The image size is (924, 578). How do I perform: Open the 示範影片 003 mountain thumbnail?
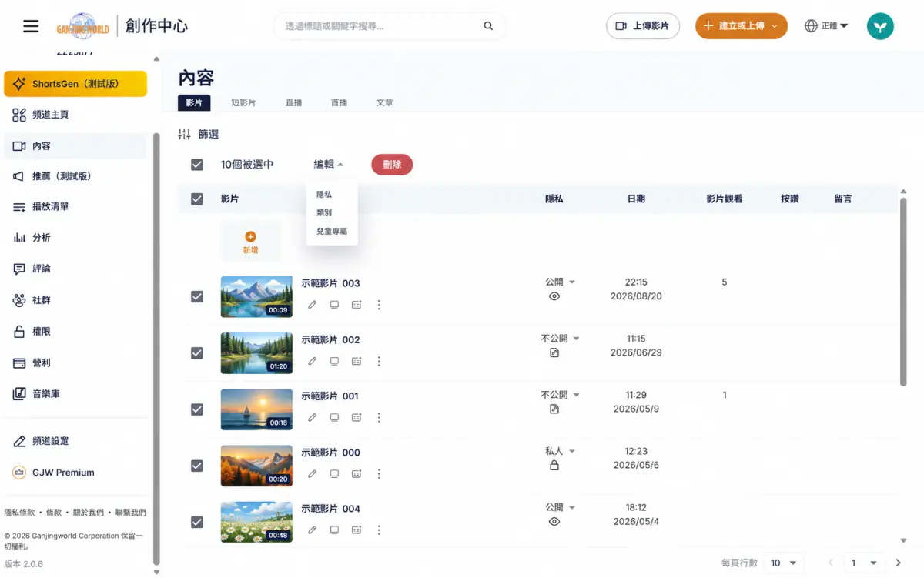click(256, 297)
